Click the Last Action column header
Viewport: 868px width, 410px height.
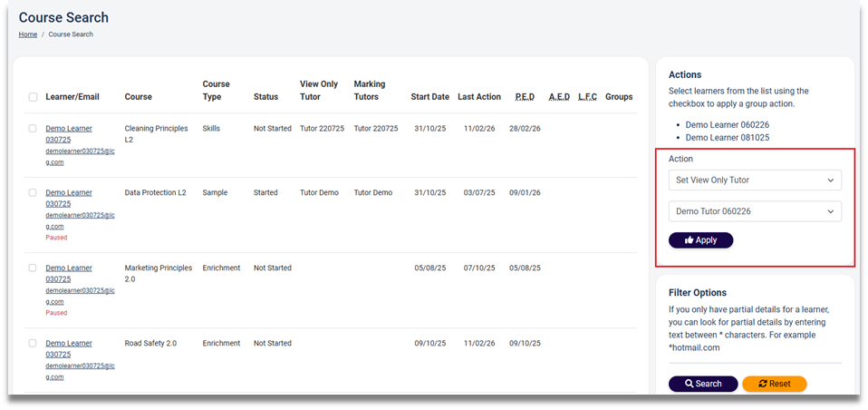(479, 97)
